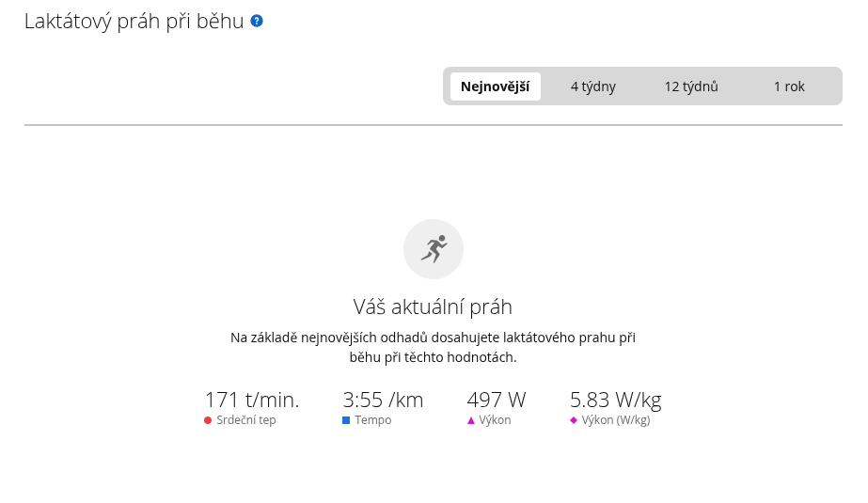Click the magenta diamond Výkon (W/kg) marker
This screenshot has width=868, height=503.
click(574, 420)
